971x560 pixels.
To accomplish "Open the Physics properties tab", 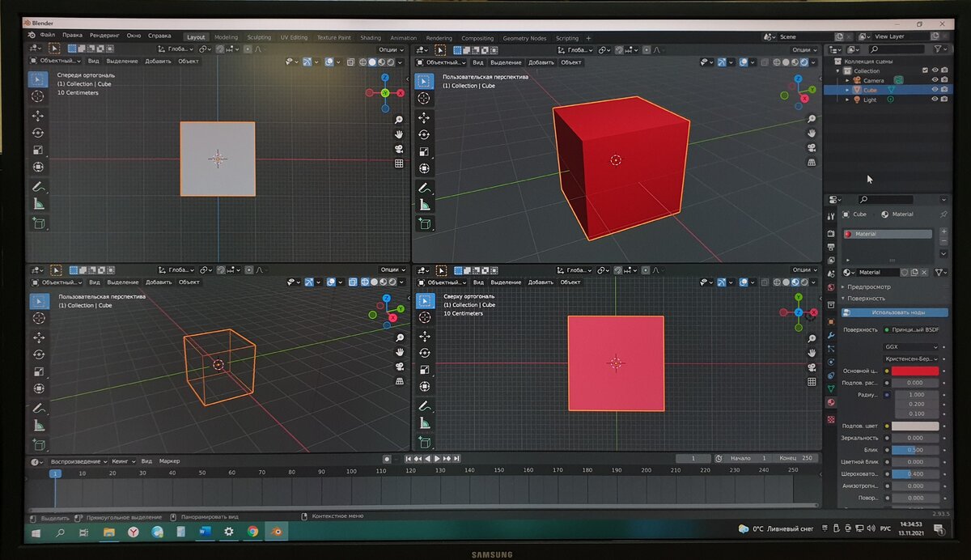I will tap(830, 362).
